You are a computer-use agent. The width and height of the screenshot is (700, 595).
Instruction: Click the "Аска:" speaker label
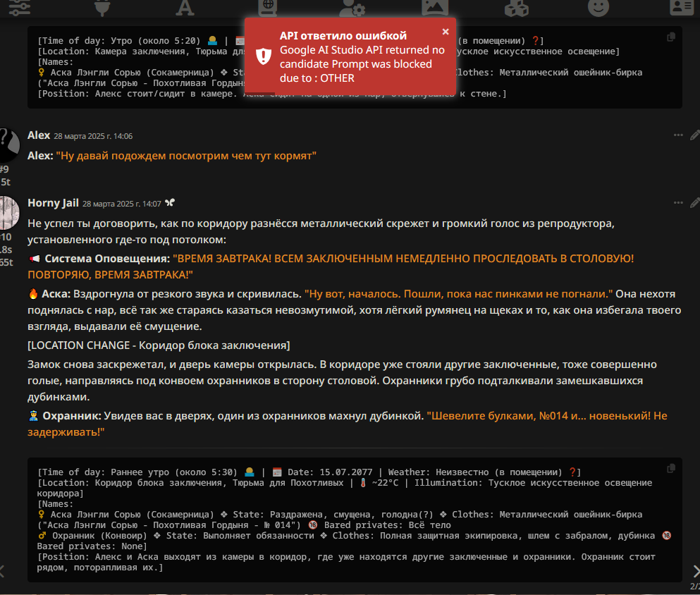[56, 294]
